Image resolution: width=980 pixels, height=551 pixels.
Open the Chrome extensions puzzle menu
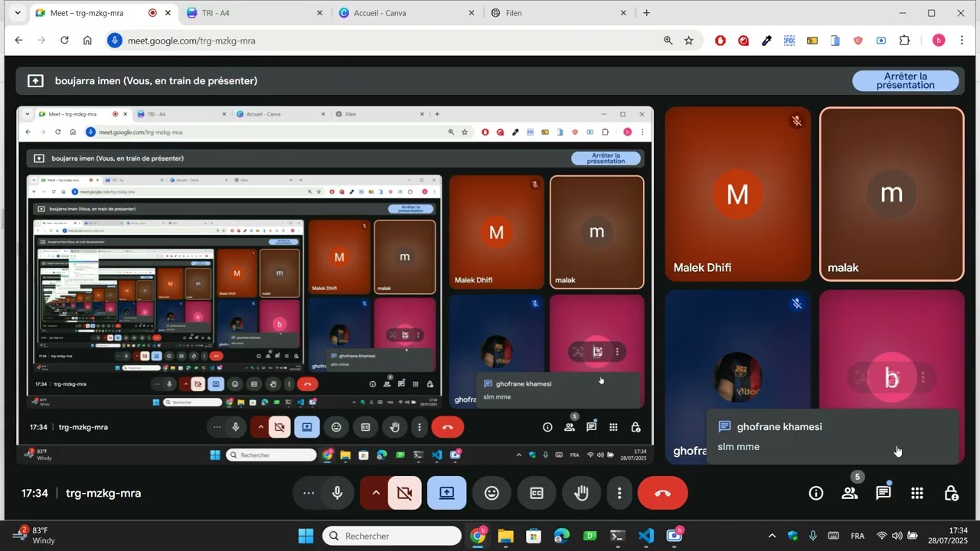coord(905,41)
